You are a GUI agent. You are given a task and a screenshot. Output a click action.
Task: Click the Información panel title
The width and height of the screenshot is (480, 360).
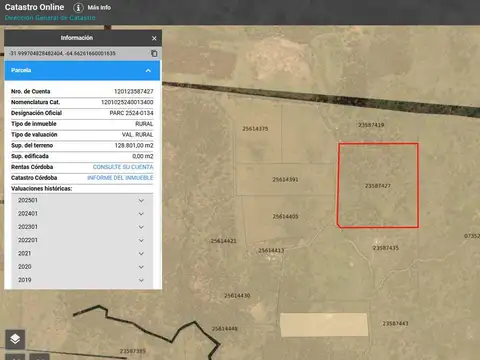[x=77, y=38]
